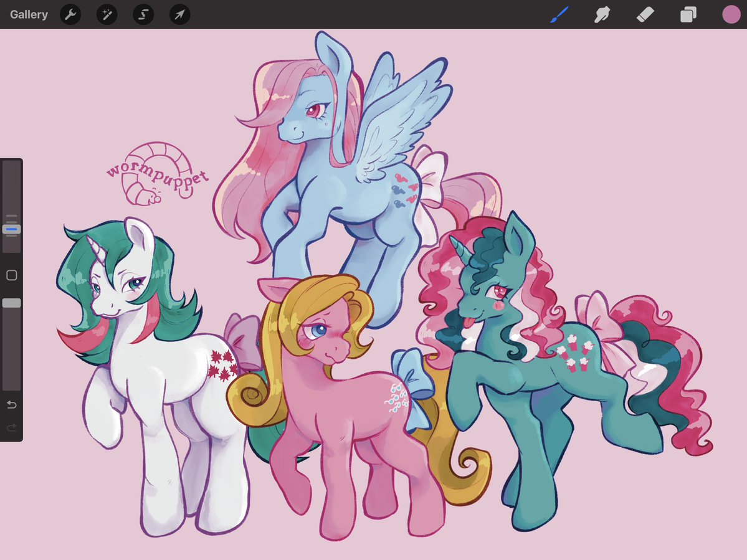Open the Actions wrench menu
Screen dimensions: 747x560
[70, 14]
